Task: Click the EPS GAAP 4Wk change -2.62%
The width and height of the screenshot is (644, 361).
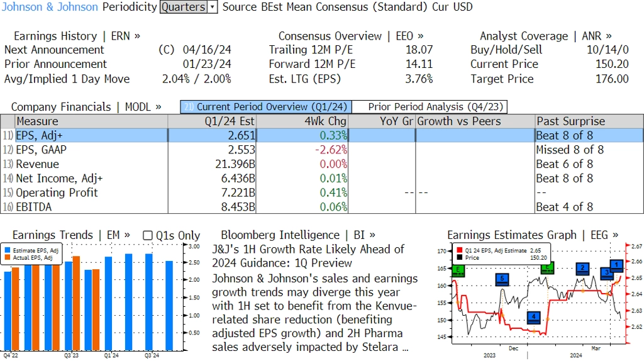Action: pyautogui.click(x=331, y=150)
